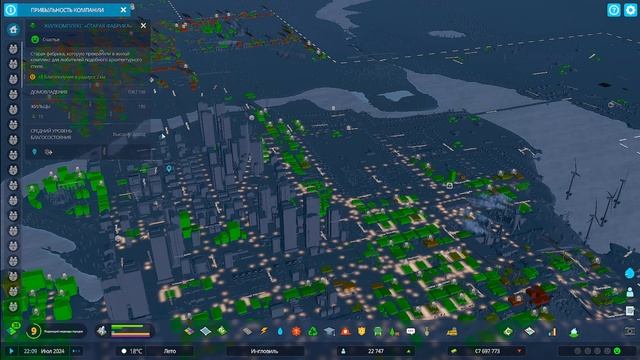This screenshot has width=640, height=360.
Task: Open game settings gear icon
Action: [630, 10]
